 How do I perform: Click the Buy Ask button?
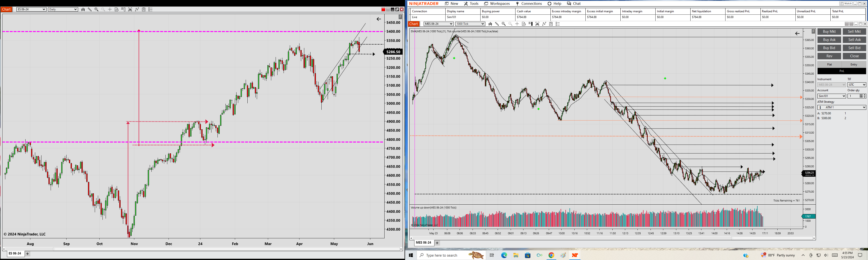point(829,40)
